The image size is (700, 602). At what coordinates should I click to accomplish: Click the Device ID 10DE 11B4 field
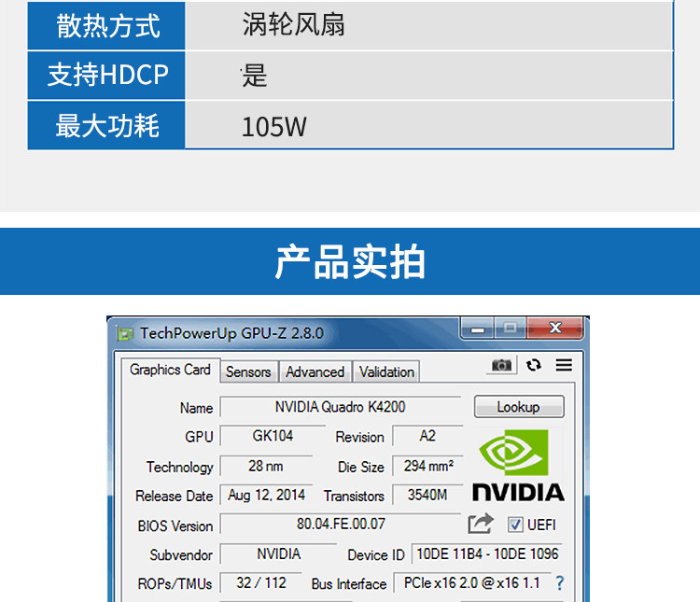[x=487, y=554]
